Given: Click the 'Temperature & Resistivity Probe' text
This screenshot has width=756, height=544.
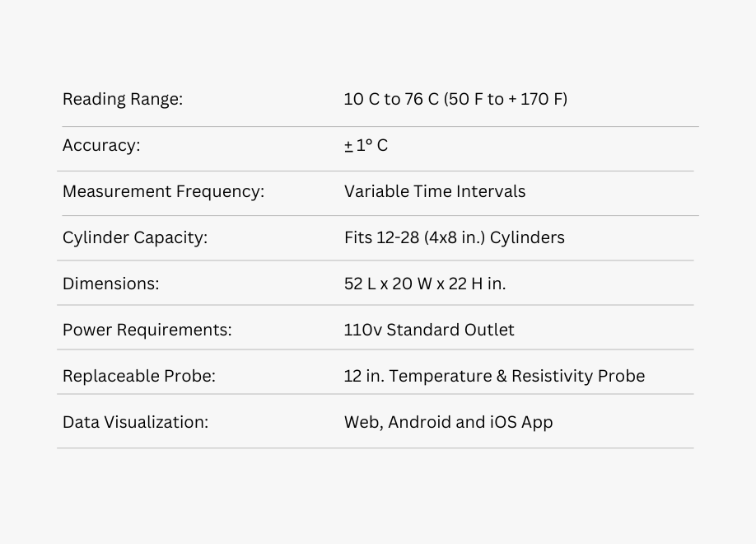Looking at the screenshot, I should [516, 377].
